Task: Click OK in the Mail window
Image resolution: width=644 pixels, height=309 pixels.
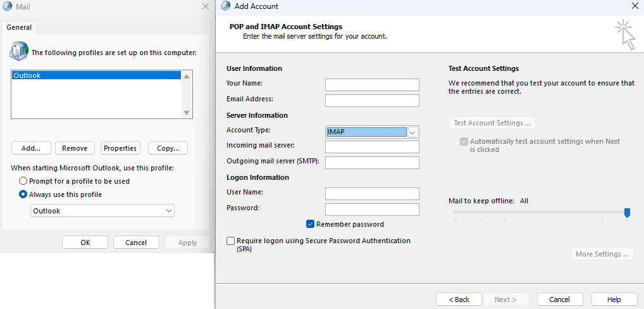Action: click(x=85, y=243)
